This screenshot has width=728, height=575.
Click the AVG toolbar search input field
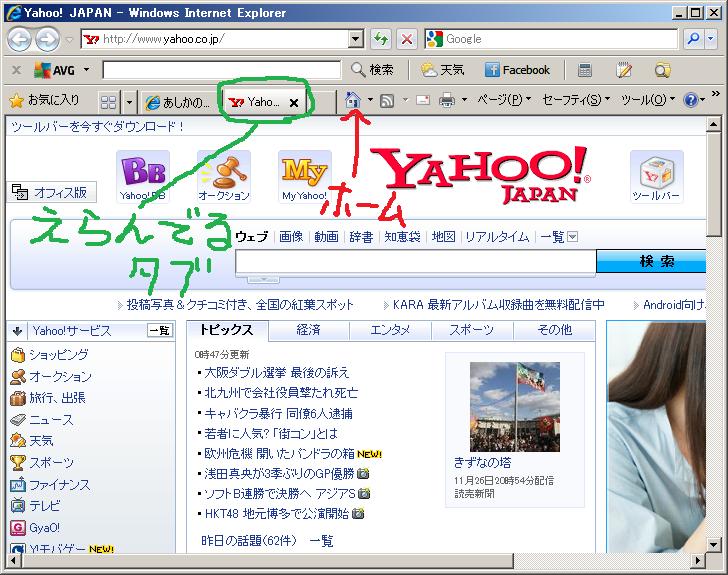pyautogui.click(x=222, y=70)
